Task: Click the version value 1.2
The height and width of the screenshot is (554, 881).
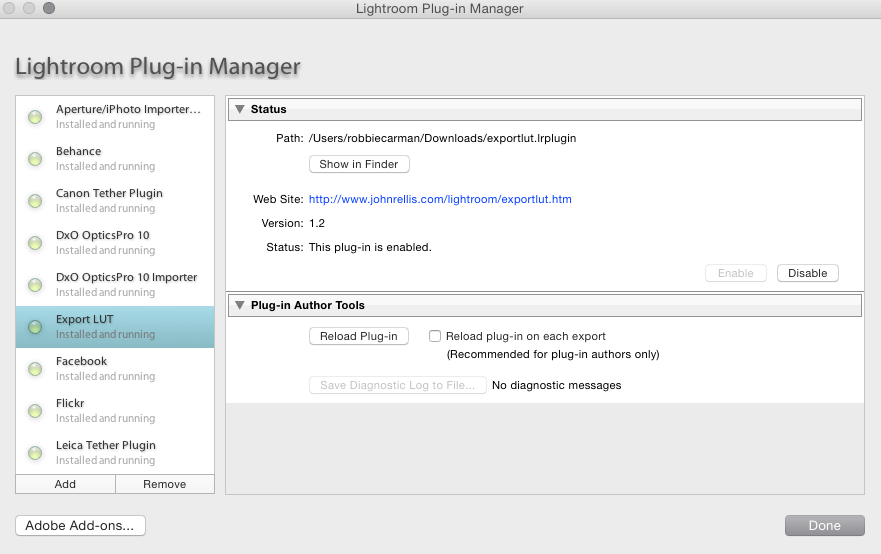Action: coord(317,223)
